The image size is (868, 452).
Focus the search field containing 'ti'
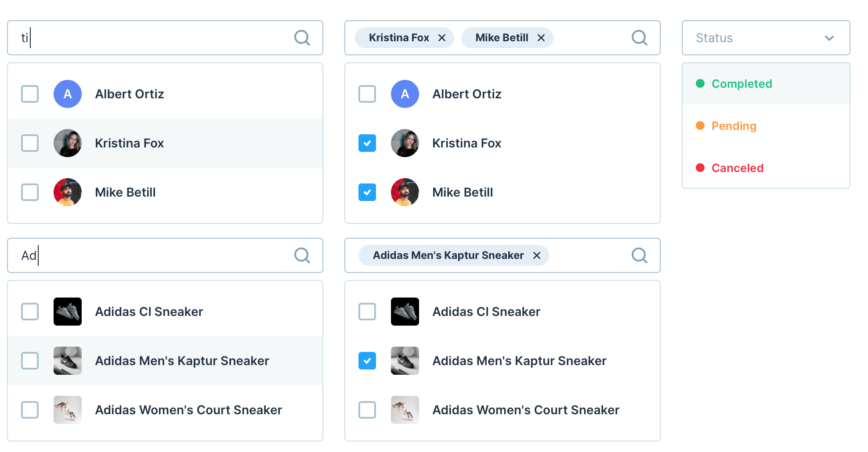pyautogui.click(x=165, y=38)
